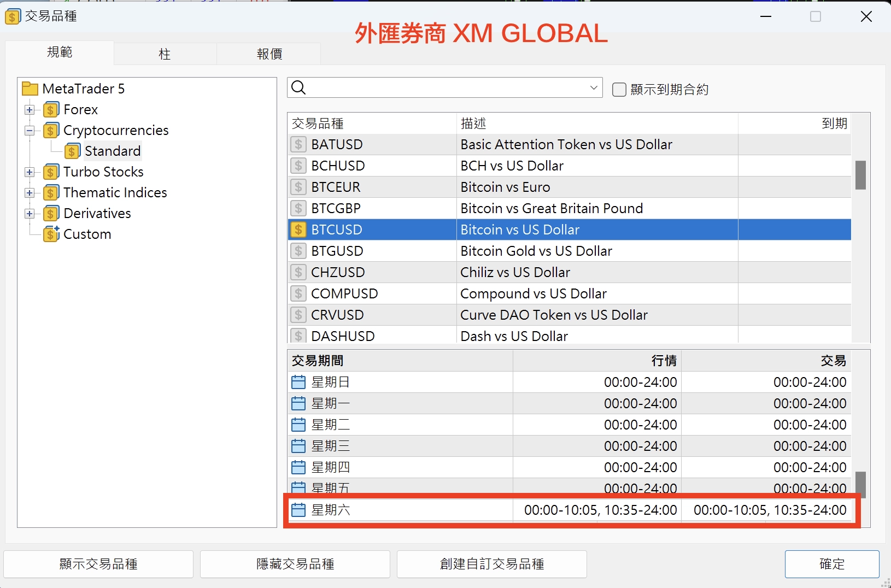Viewport: 891px width, 588px height.
Task: Select the Custom tree item
Action: [87, 234]
